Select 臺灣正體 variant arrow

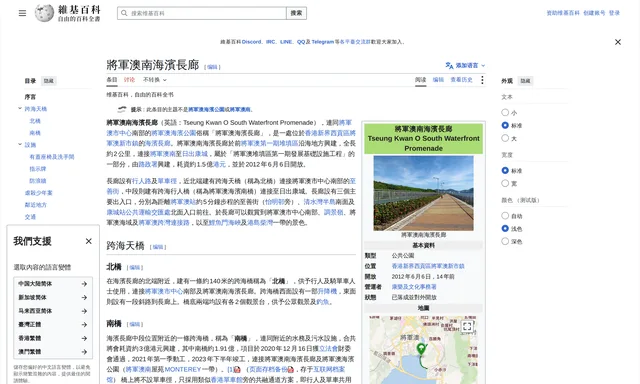pos(84,324)
